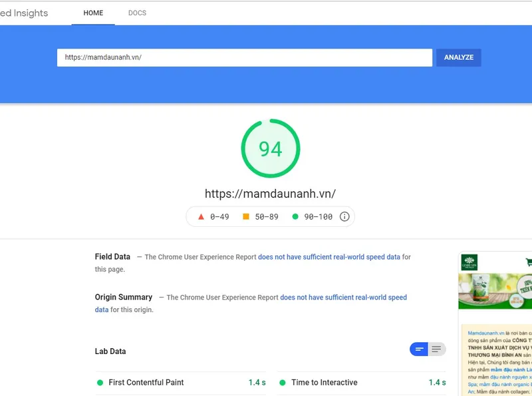Viewport: 532px width, 396px height.
Task: Click the page screenshot thumbnail
Action: [495, 323]
